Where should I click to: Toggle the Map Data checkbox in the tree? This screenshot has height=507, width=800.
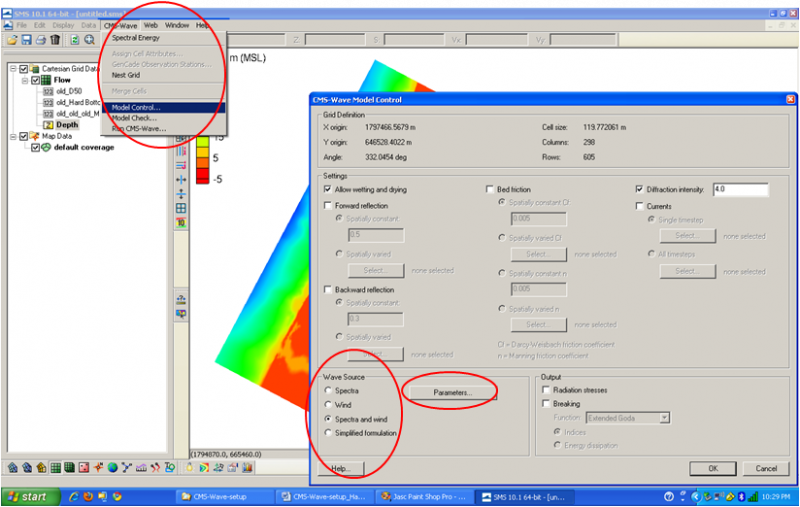click(x=23, y=136)
